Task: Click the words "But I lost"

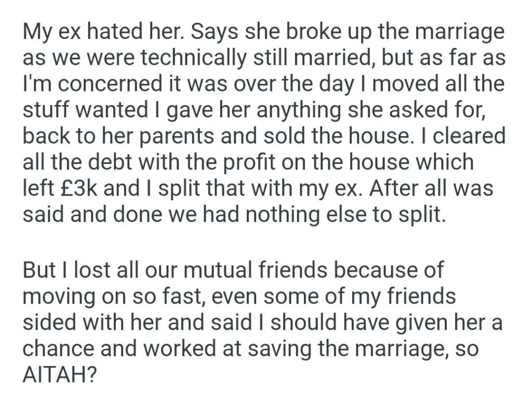Action: point(70,271)
